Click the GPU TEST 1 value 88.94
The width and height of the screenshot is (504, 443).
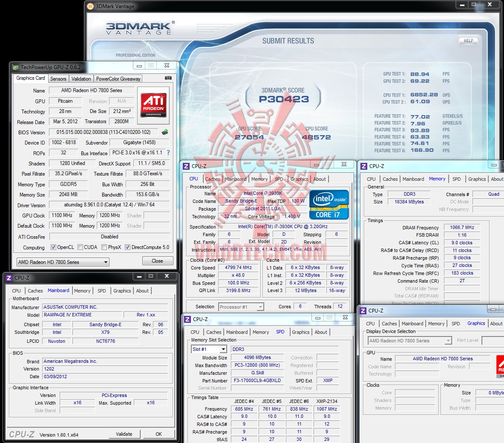(x=420, y=74)
